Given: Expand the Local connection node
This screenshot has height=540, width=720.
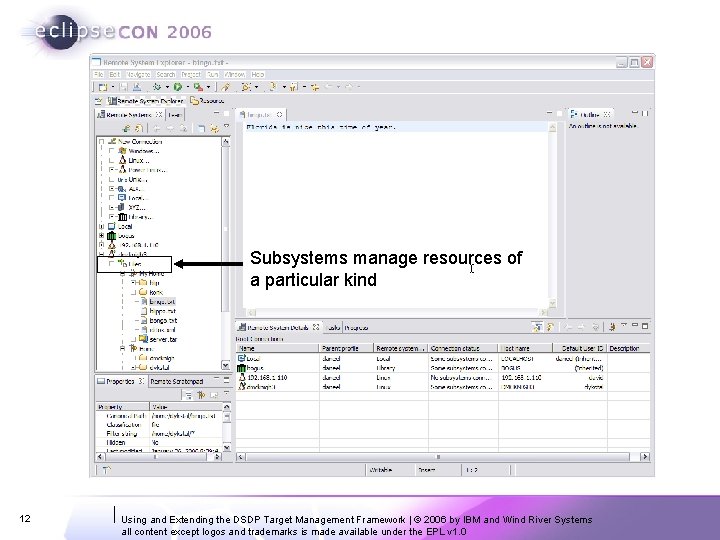Looking at the screenshot, I should pos(101,226).
